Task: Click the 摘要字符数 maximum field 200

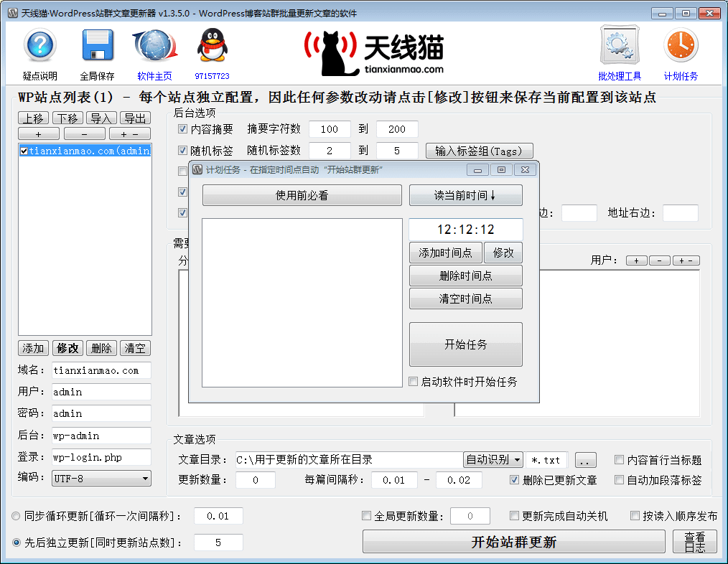Action: pyautogui.click(x=397, y=129)
